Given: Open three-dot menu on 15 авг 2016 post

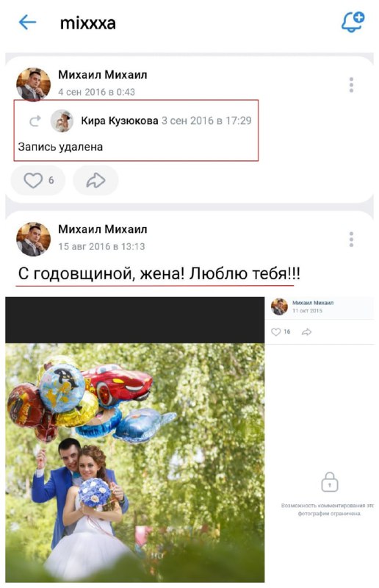Looking at the screenshot, I should coord(351,240).
